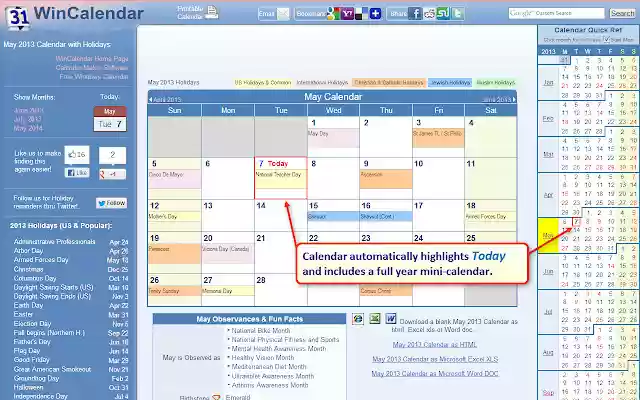Image resolution: width=640 pixels, height=400 pixels.
Task: Click the Google +1 button
Action: pyautogui.click(x=112, y=174)
